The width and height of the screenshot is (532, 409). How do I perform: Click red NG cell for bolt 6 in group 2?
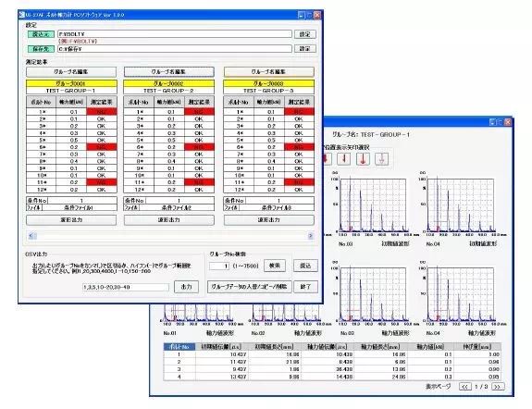pyautogui.click(x=199, y=147)
